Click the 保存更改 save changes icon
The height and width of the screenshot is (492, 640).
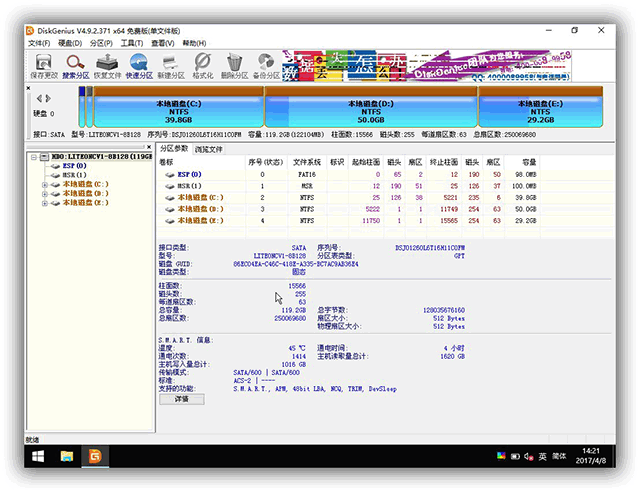[44, 66]
